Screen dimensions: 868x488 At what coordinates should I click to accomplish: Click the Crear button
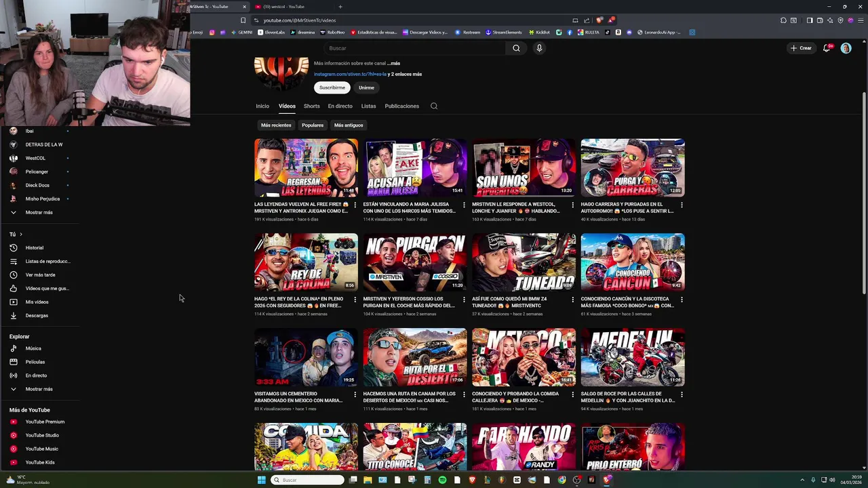tap(801, 48)
